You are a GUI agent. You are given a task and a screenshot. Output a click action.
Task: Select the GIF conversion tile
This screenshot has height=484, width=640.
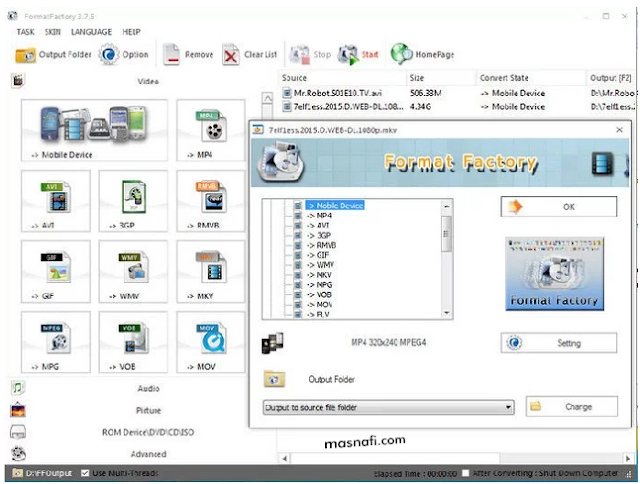click(56, 271)
